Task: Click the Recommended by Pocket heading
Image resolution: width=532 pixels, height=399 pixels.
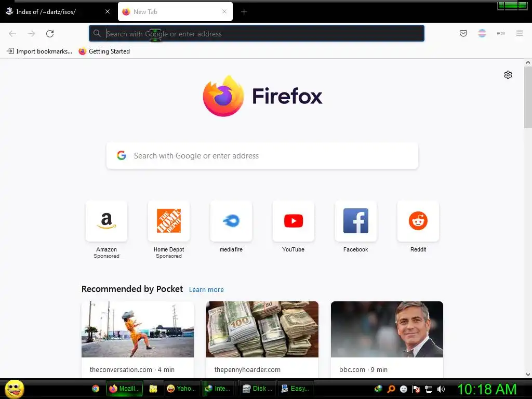Action: coord(132,289)
